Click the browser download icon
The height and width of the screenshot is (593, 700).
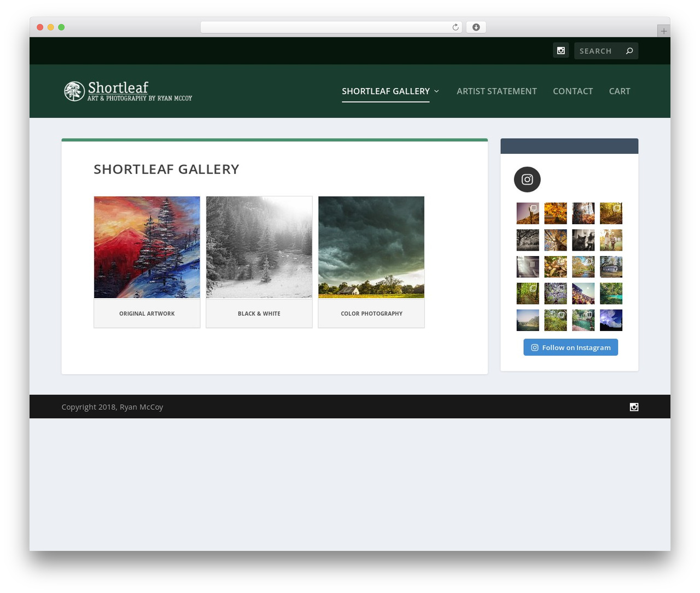point(476,27)
